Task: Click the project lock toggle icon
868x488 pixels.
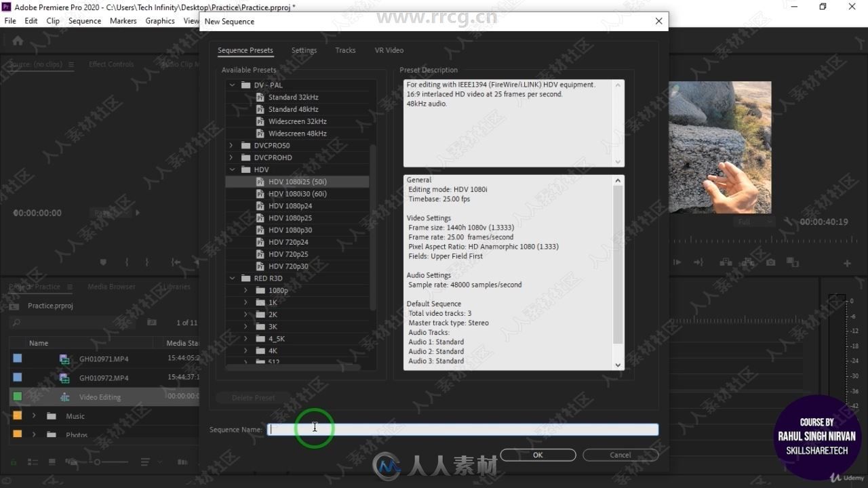Action: 12,462
